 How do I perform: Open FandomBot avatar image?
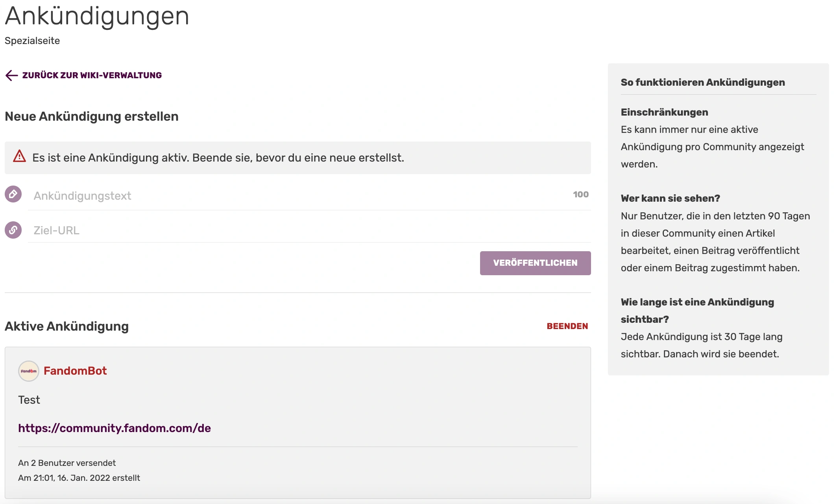click(x=29, y=371)
